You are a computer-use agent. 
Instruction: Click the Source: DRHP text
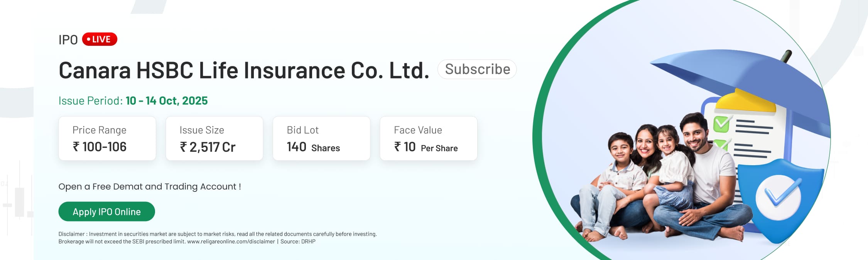[298, 242]
